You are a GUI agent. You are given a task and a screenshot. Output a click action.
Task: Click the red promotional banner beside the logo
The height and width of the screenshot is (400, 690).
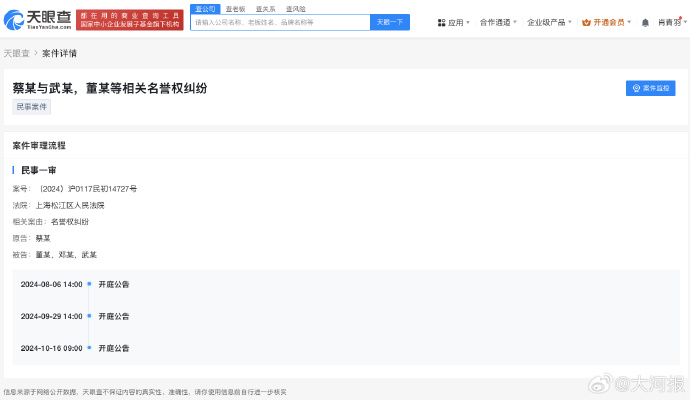coord(130,20)
